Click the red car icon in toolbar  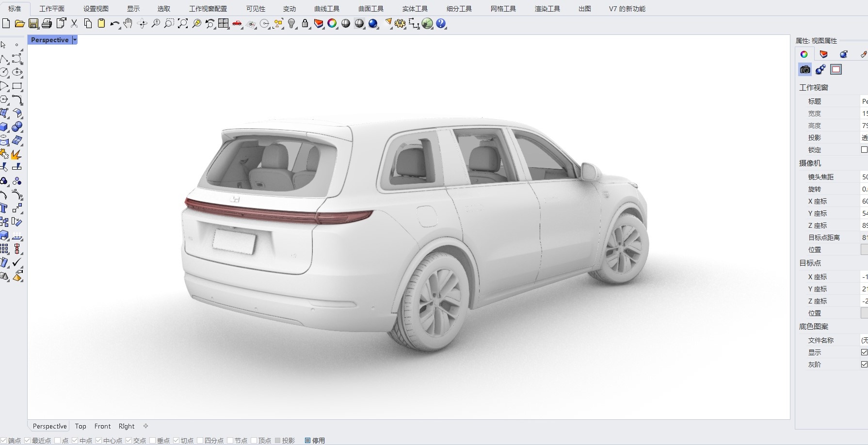tap(237, 23)
